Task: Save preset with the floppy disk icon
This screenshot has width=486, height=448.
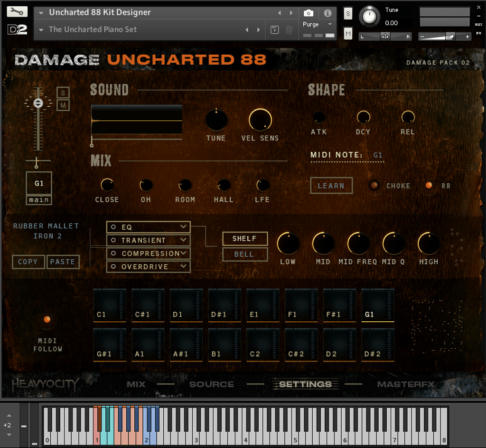Action: (275, 30)
